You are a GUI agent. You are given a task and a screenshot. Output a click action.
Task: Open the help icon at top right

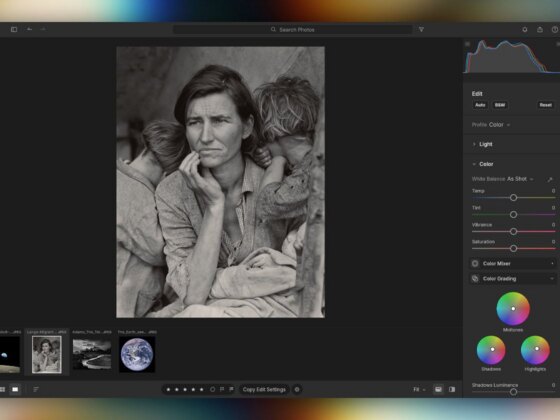tap(555, 30)
